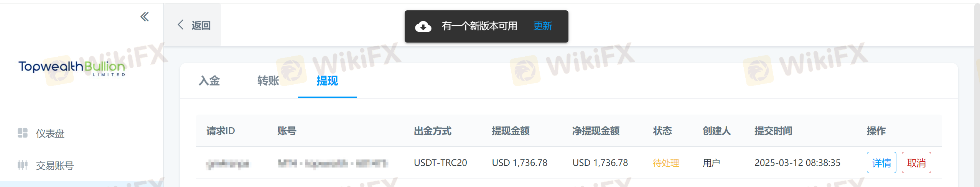Click the cloud download icon
980x187 pixels.
(x=423, y=26)
